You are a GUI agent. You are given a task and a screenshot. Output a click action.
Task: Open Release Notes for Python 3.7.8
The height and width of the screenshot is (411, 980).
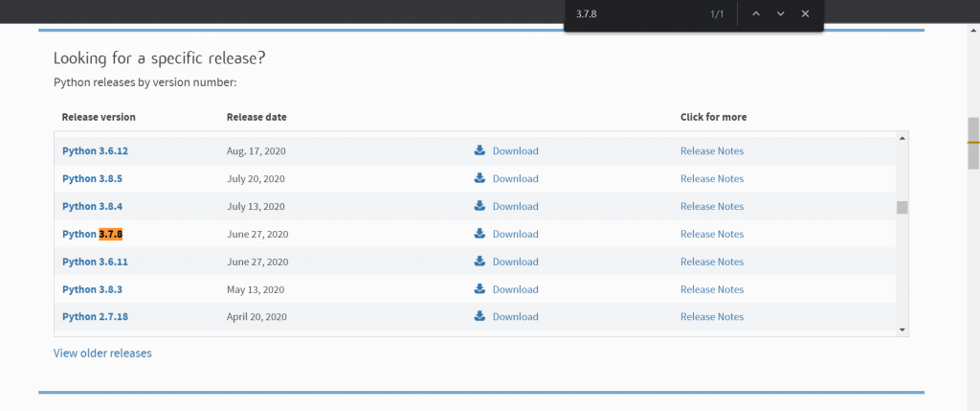(712, 234)
